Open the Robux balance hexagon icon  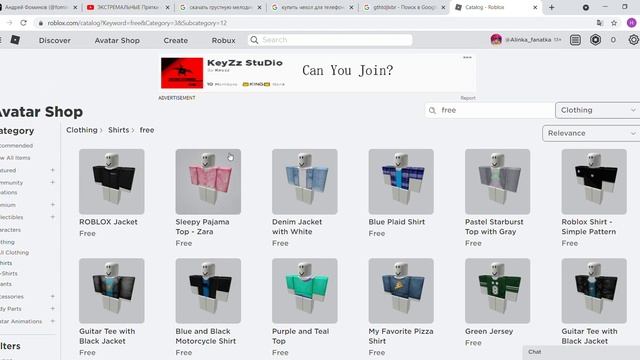[x=596, y=40]
